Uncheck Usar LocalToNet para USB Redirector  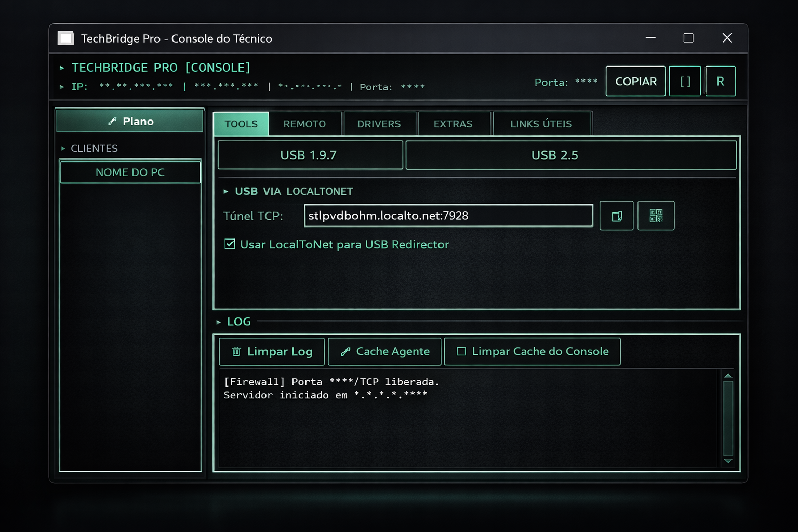[230, 244]
